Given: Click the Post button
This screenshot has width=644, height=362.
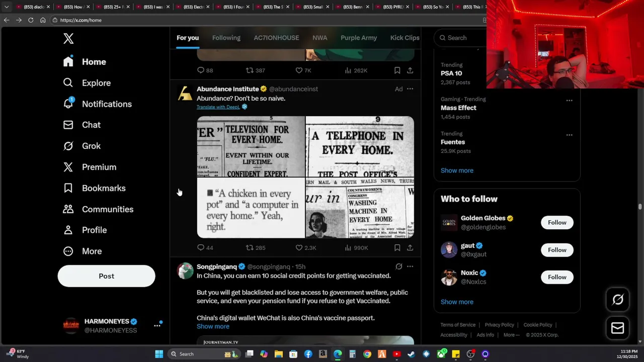Looking at the screenshot, I should coord(106,276).
